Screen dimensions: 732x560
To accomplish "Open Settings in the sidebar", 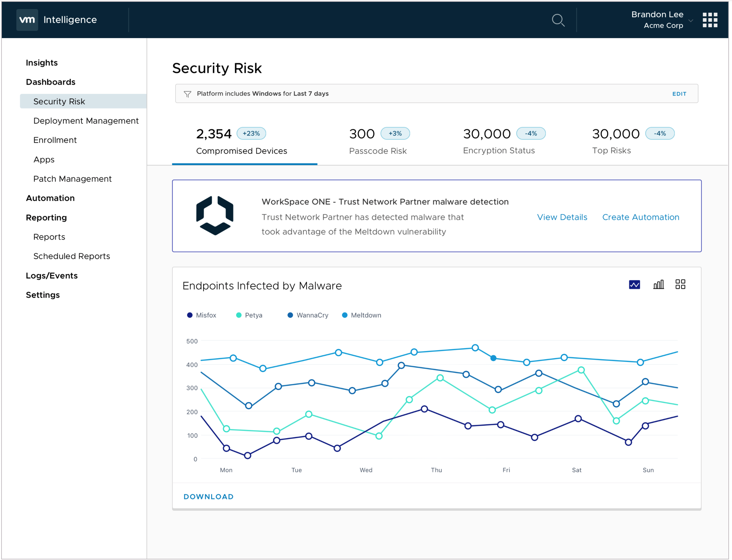I will (43, 295).
